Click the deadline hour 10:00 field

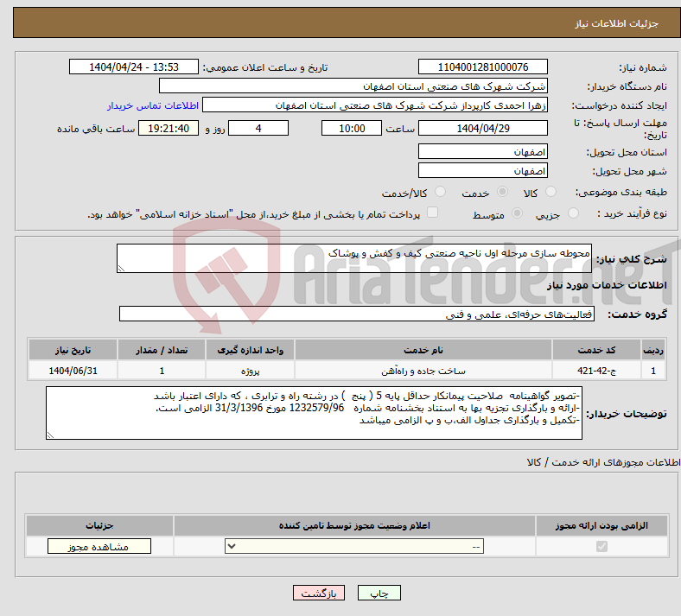(x=352, y=128)
